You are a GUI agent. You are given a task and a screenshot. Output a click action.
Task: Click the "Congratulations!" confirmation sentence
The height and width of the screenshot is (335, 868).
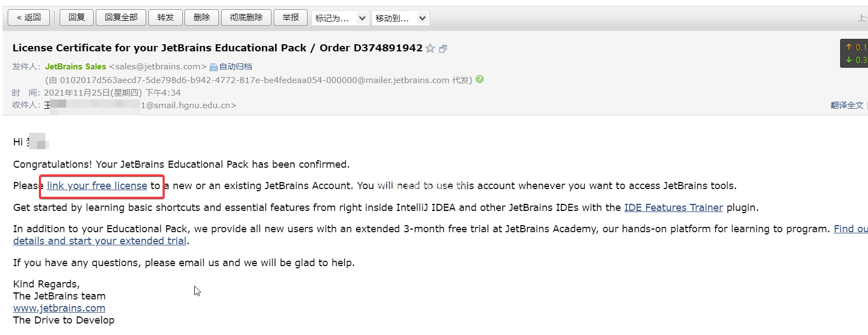click(x=181, y=164)
